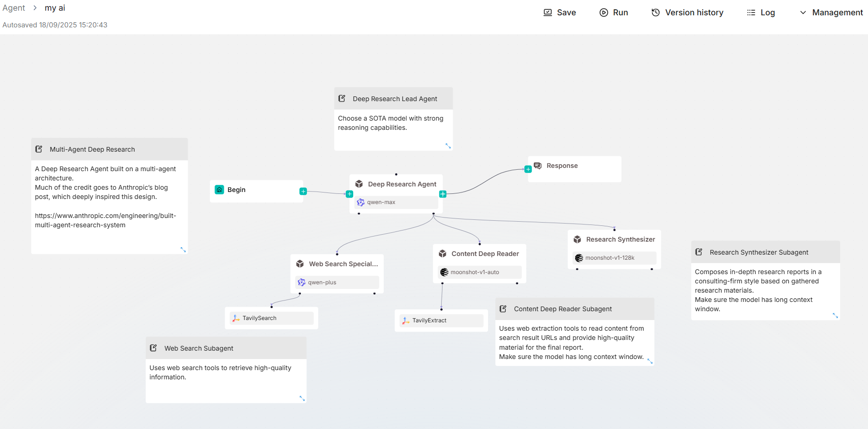This screenshot has height=429, width=868.
Task: Click resize handle of Content Deep Reader Subagent note
Action: tap(650, 361)
